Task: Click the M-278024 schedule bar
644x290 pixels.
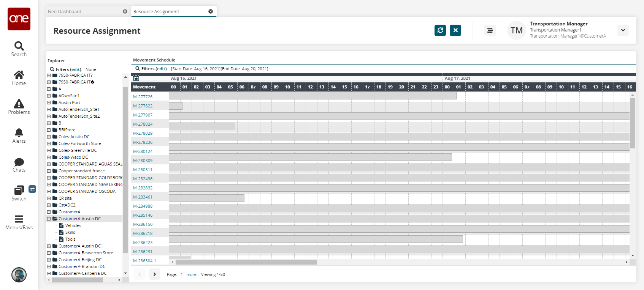Action: pyautogui.click(x=202, y=126)
